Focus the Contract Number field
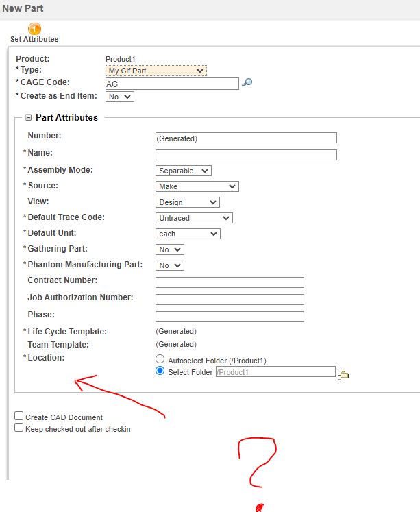420x512 pixels. coord(230,282)
